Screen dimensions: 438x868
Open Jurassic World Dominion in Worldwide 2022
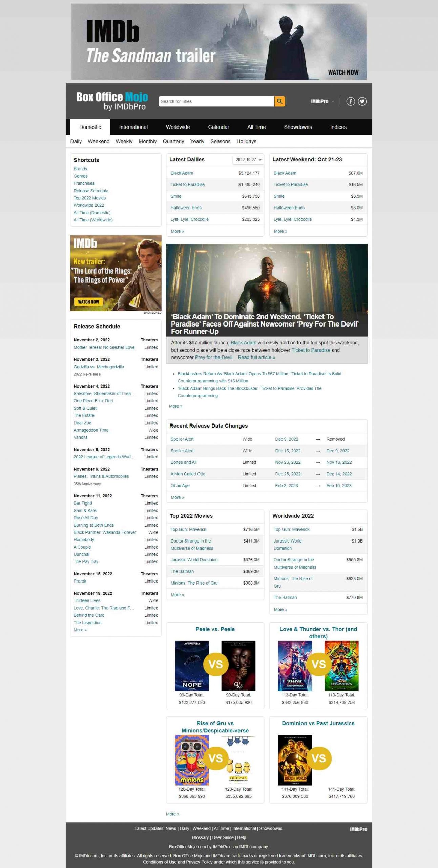click(x=288, y=545)
